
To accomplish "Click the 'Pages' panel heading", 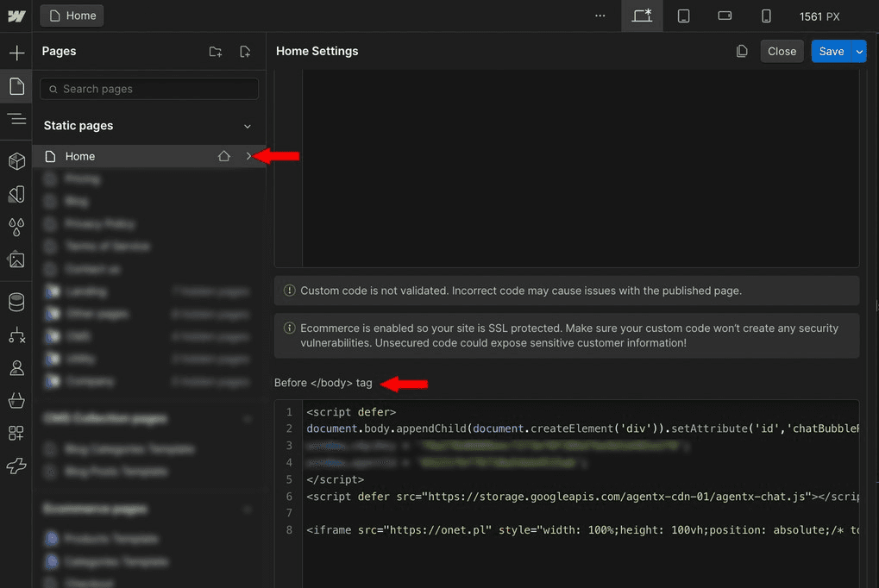I will coord(59,52).
